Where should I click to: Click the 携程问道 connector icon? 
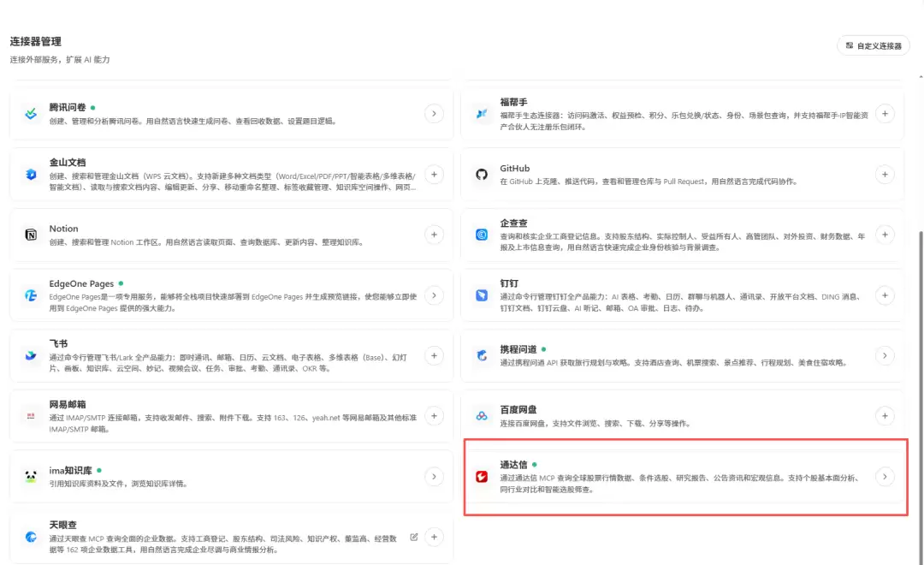[482, 355]
